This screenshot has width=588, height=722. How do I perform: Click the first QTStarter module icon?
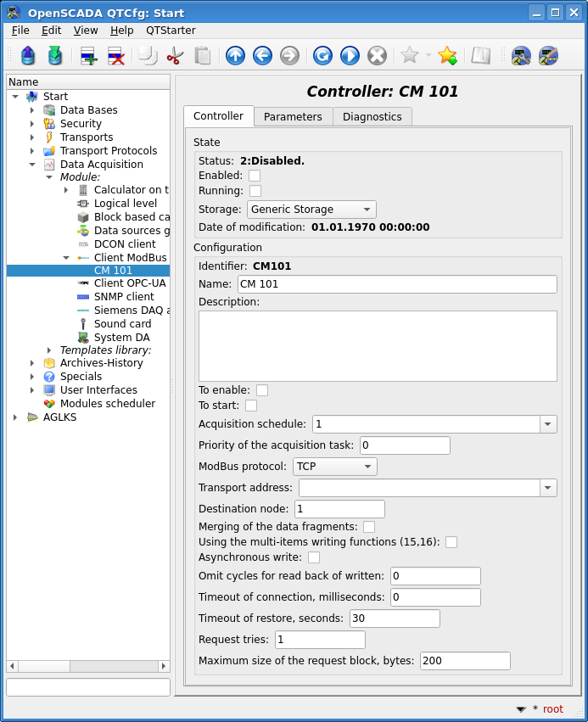click(521, 56)
